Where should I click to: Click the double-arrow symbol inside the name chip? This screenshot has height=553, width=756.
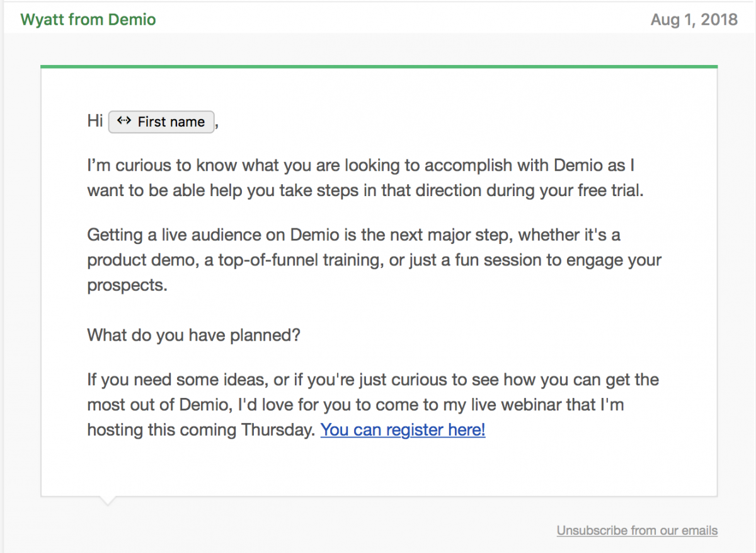pos(123,121)
